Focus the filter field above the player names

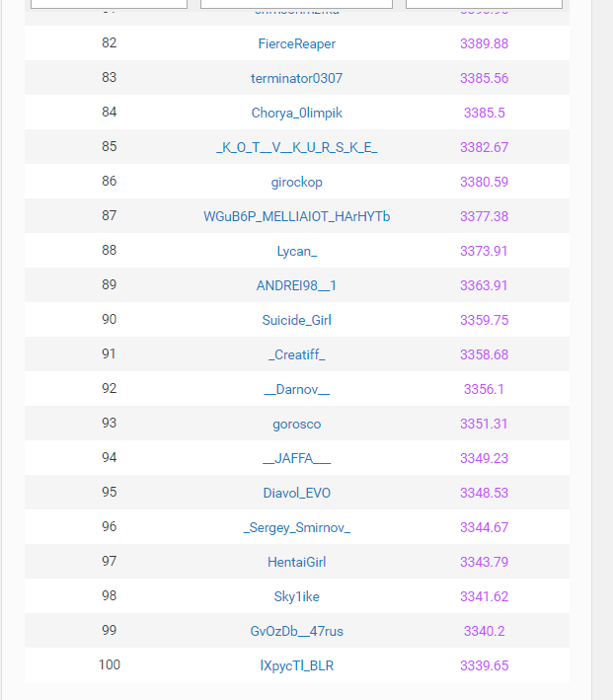pos(296,4)
